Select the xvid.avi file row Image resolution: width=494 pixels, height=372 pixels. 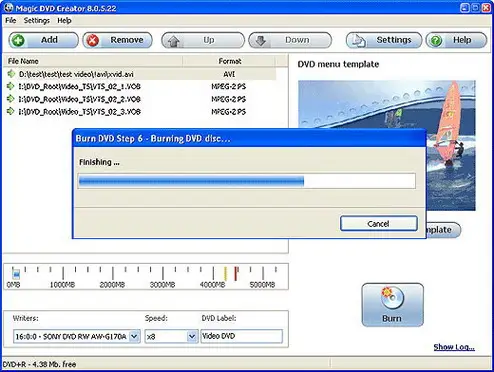140,74
